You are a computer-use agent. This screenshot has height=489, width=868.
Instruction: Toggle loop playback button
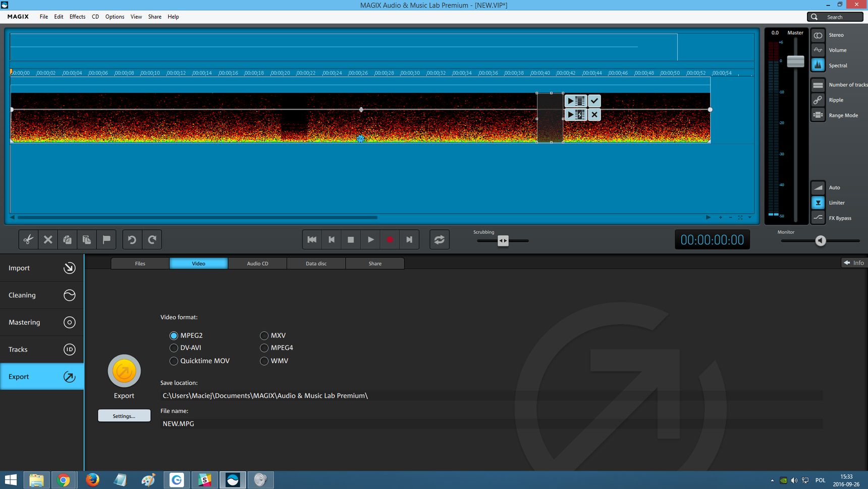click(x=440, y=239)
